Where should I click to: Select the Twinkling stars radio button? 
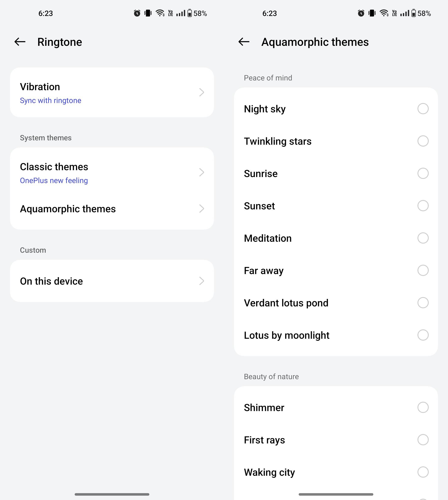[423, 141]
